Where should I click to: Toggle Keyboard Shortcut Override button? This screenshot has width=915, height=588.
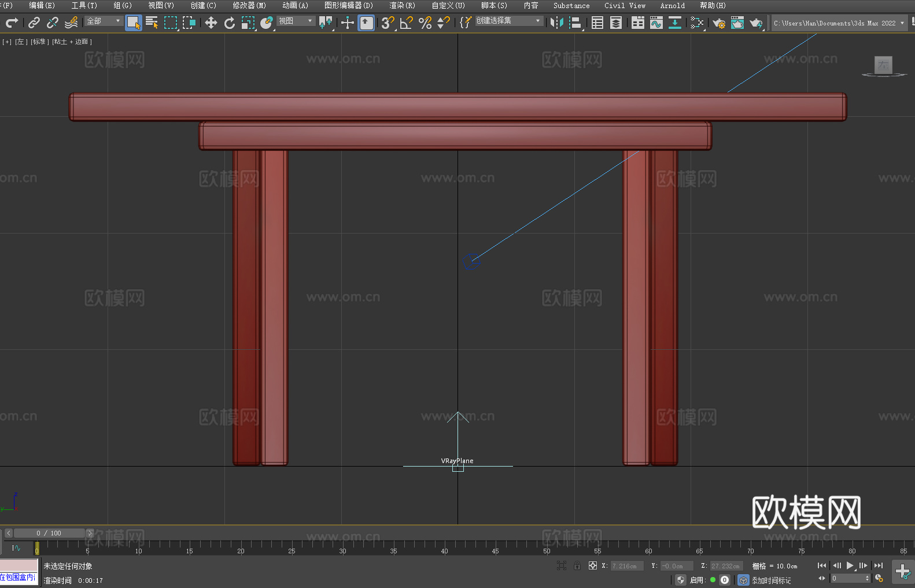(366, 23)
